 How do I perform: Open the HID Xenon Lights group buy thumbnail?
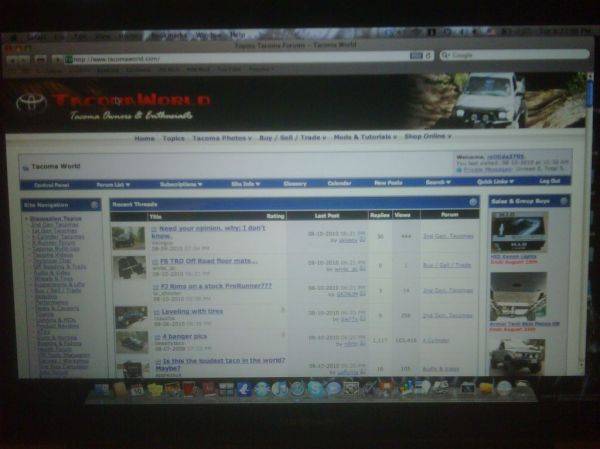click(x=519, y=232)
